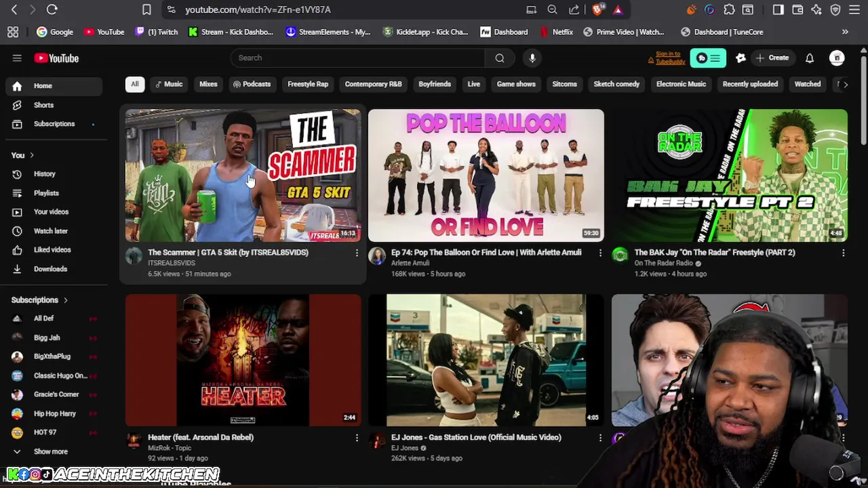Viewport: 868px width, 488px height.
Task: Click the search magnifier button
Action: pyautogui.click(x=500, y=58)
